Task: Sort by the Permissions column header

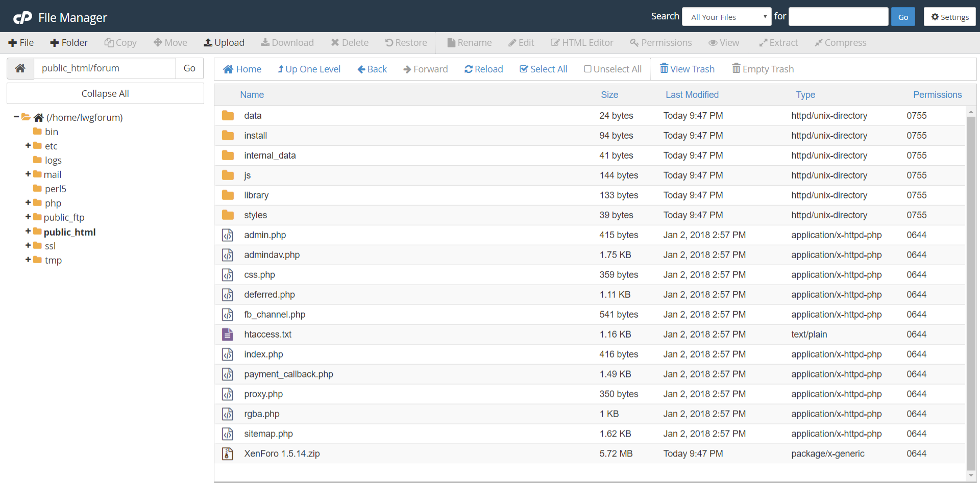Action: pos(938,95)
